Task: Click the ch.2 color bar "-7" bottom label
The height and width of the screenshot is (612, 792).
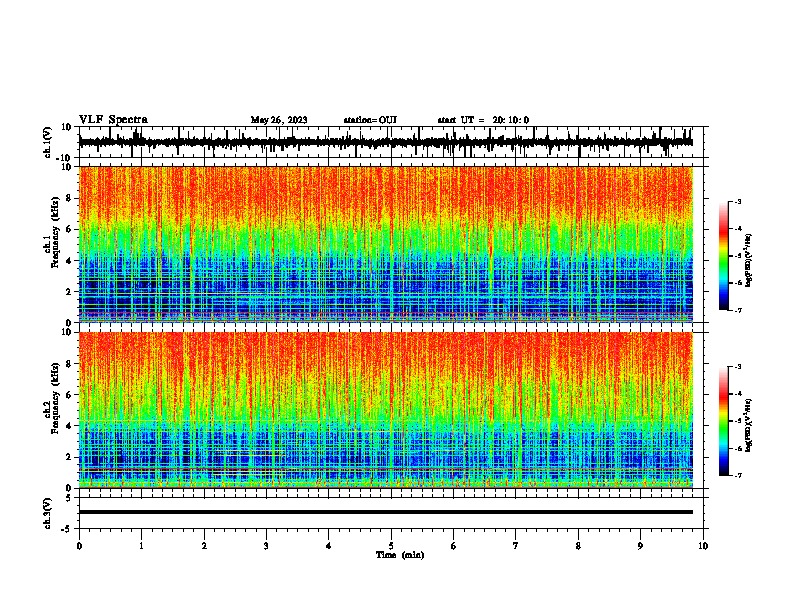Action: [x=737, y=475]
